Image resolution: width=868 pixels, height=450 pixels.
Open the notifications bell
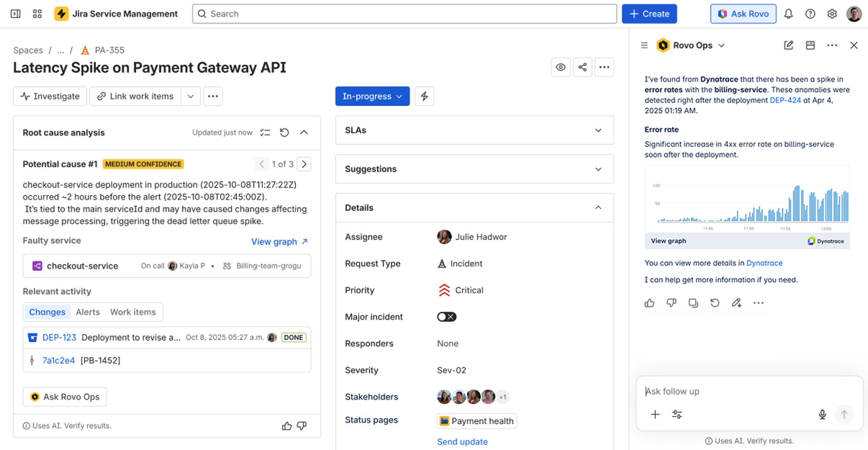coord(788,14)
